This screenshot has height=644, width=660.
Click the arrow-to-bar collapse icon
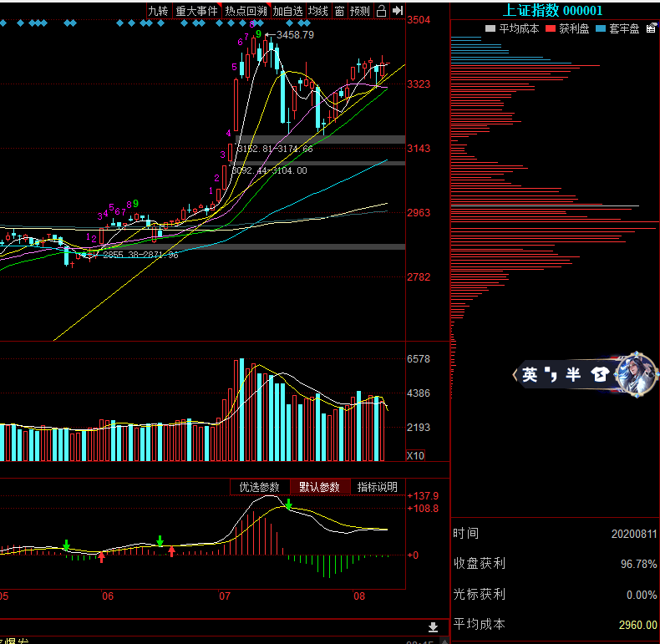[x=398, y=11]
